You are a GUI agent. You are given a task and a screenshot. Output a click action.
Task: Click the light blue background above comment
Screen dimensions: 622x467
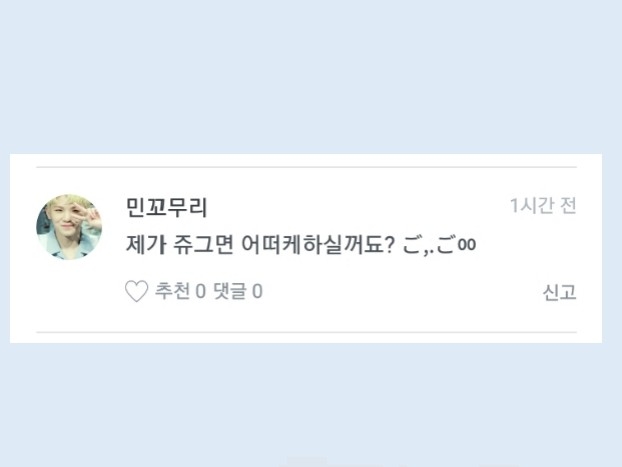click(x=311, y=75)
